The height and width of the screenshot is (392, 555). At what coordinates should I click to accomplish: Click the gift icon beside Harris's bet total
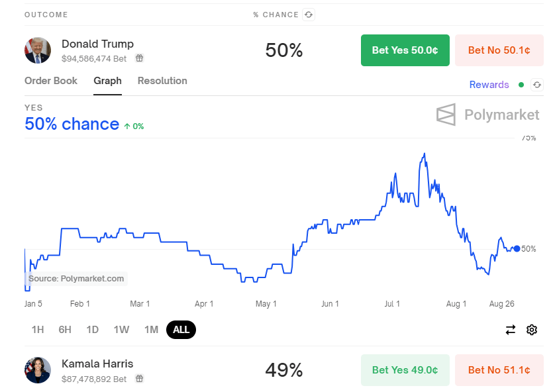point(139,378)
